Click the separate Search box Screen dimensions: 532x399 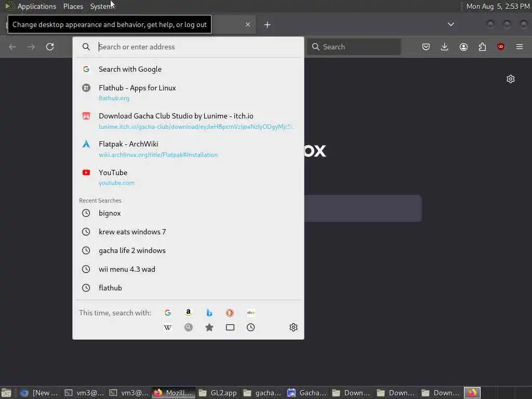tap(354, 47)
